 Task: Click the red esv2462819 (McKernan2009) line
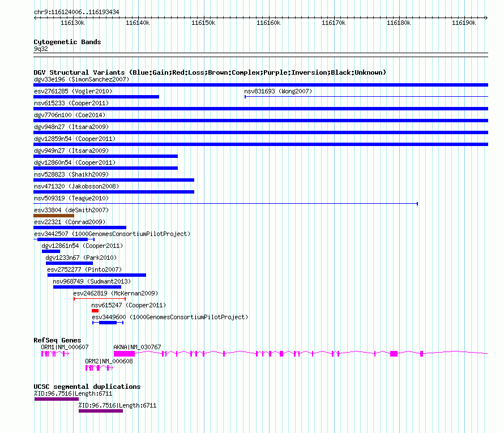[x=99, y=299]
